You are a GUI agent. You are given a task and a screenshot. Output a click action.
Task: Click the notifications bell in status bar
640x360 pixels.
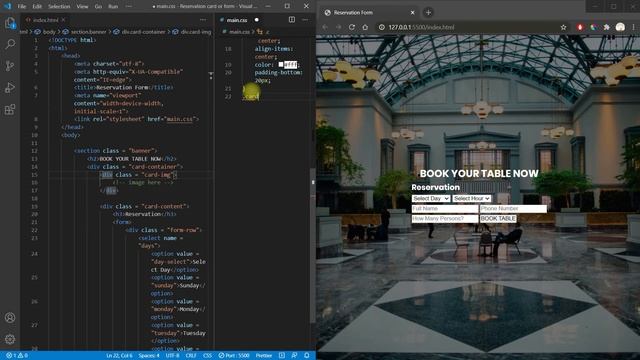point(307,356)
